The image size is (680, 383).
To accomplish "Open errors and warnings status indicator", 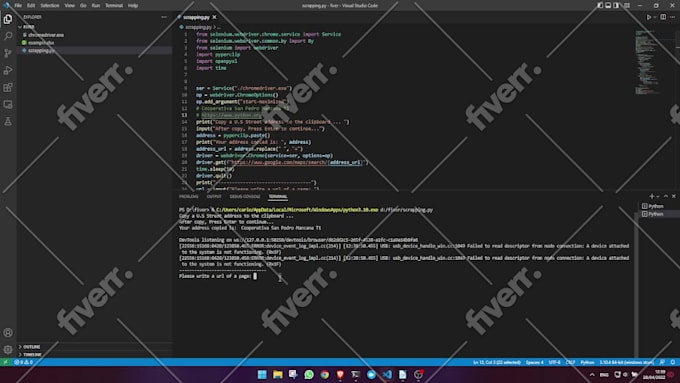I will click(x=23, y=362).
